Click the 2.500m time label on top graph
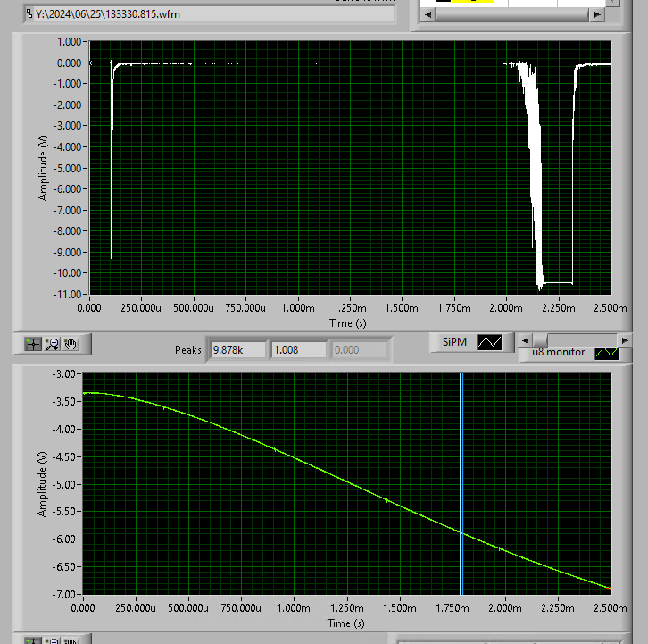The height and width of the screenshot is (644, 648). click(x=610, y=308)
